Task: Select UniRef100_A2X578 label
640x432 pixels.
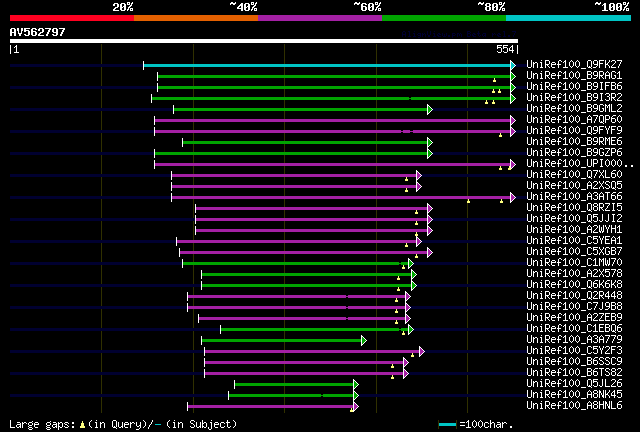Action: 574,274
